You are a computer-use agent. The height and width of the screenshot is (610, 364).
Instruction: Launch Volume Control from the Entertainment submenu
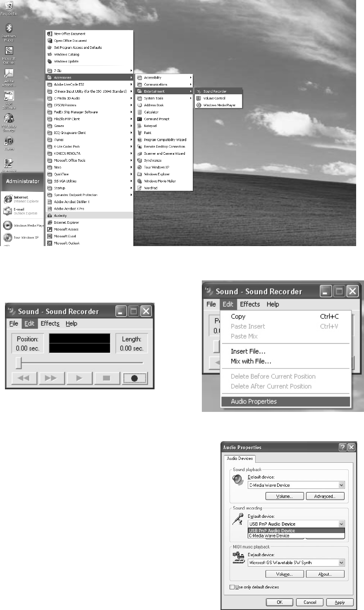[x=218, y=98]
